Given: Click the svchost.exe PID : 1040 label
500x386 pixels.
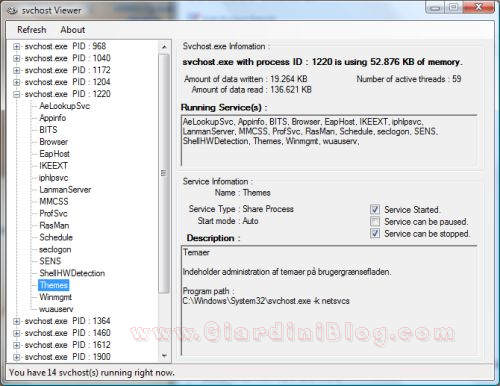Looking at the screenshot, I should 68,58.
